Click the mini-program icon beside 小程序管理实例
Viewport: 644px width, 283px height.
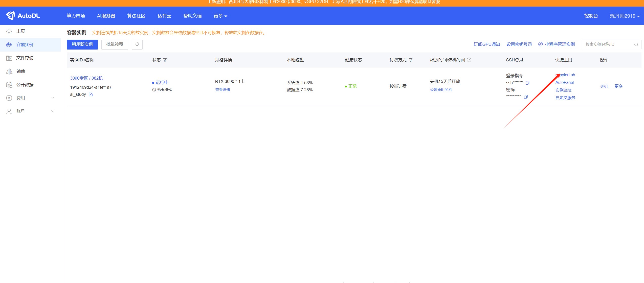(541, 44)
